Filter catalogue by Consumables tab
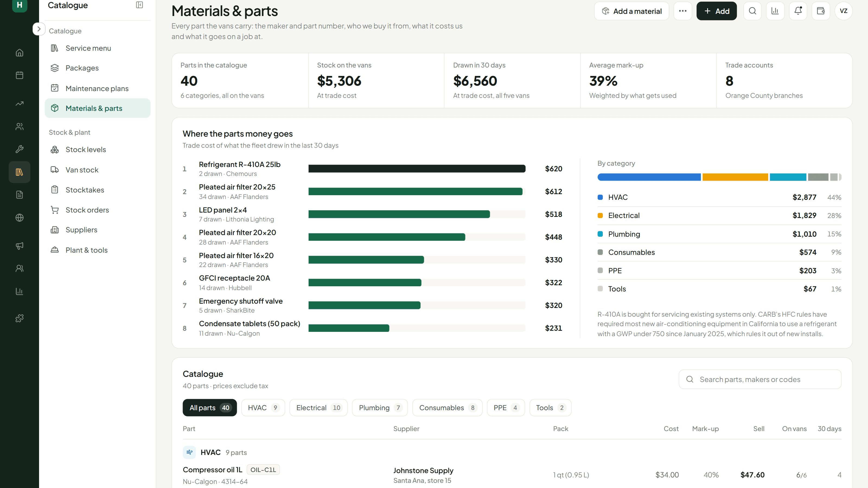868x488 pixels. click(x=447, y=407)
